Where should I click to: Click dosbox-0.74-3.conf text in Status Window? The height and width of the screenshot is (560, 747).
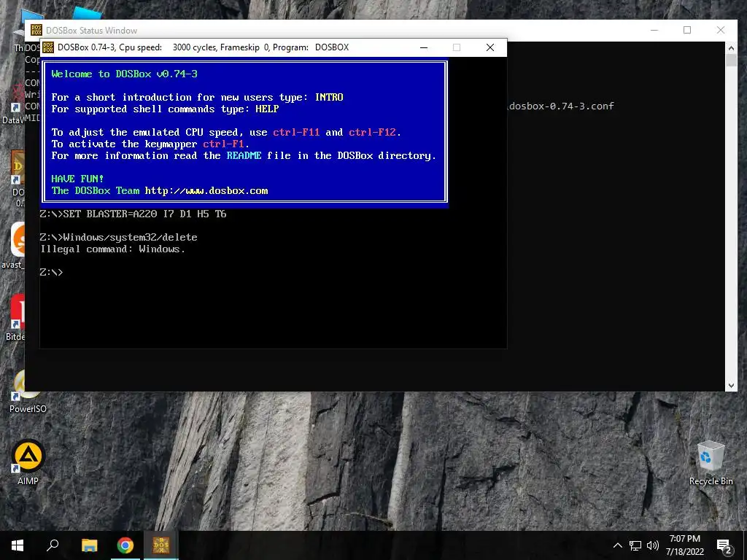click(561, 106)
